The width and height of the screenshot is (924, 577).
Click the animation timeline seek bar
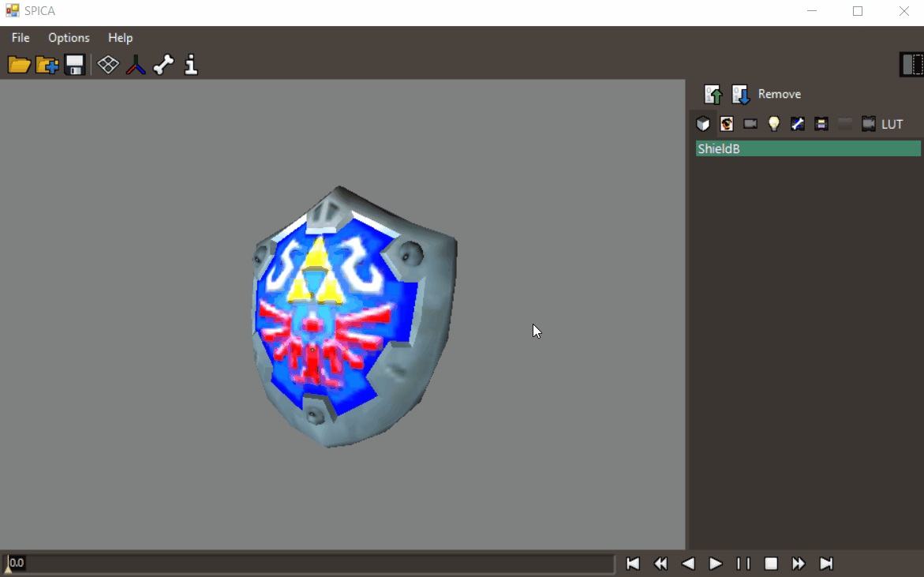(x=309, y=563)
